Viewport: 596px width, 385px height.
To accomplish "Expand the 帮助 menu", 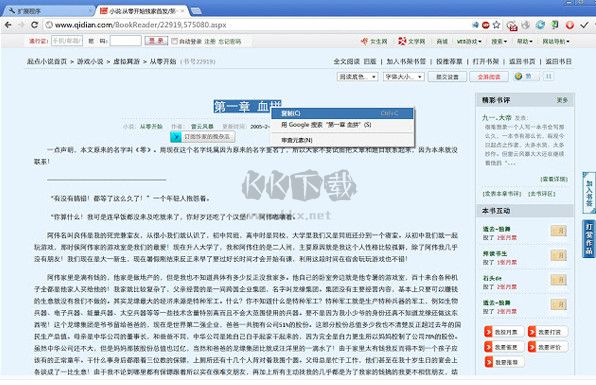I will 525,41.
